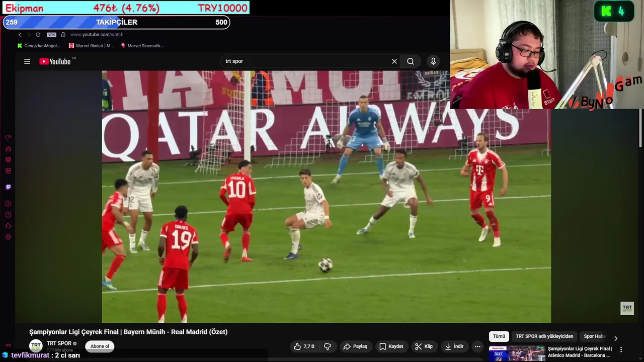This screenshot has width=644, height=362.
Task: Run search with the magnifier icon
Action: (411, 61)
